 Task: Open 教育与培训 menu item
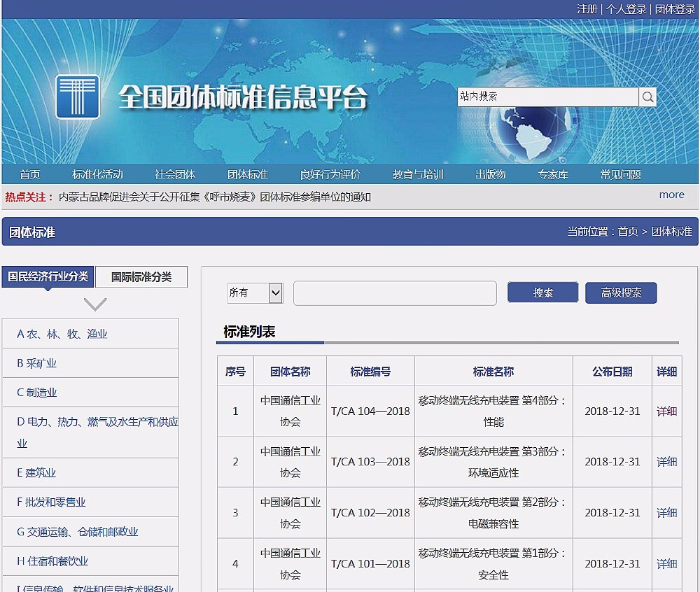[x=418, y=174]
